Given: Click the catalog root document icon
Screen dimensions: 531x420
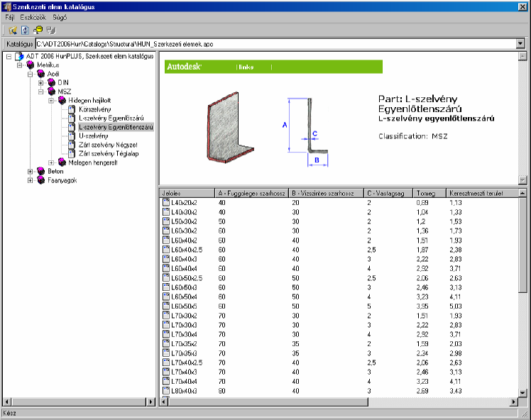Looking at the screenshot, I should [x=19, y=56].
